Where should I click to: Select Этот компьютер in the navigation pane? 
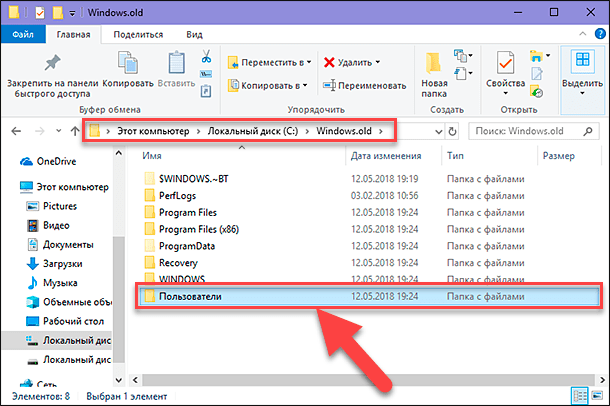pyautogui.click(x=64, y=187)
